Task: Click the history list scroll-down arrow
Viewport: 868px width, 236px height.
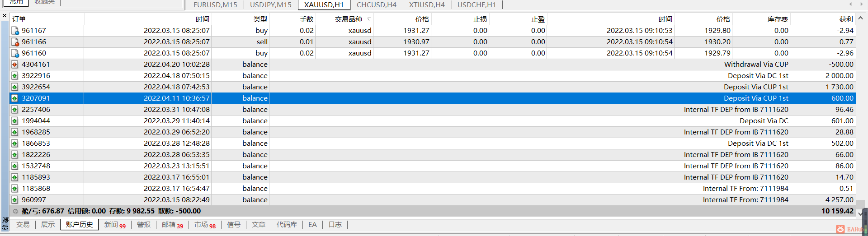Action: (860, 213)
